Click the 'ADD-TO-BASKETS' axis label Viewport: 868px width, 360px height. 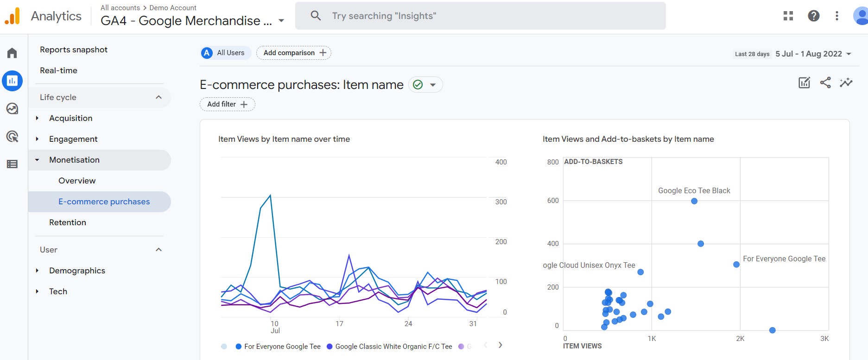pyautogui.click(x=593, y=162)
